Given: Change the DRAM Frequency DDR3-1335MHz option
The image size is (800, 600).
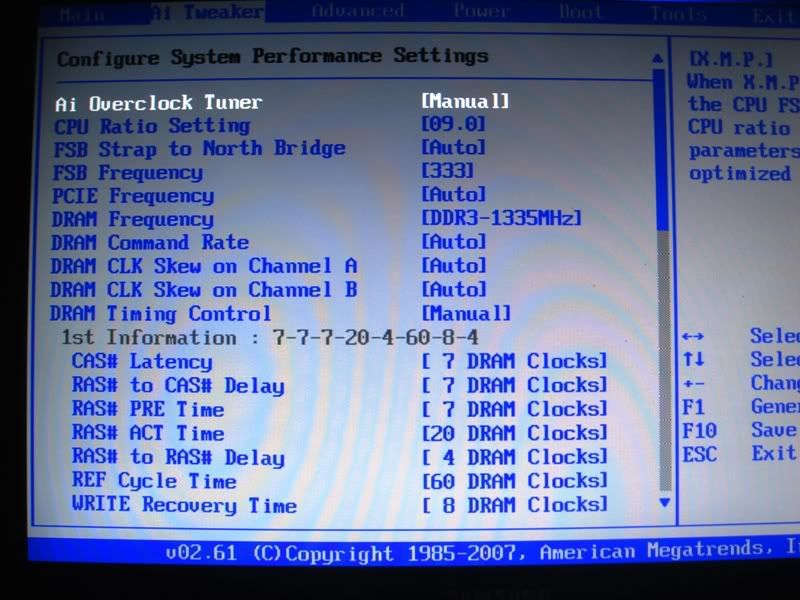Looking at the screenshot, I should pos(501,218).
